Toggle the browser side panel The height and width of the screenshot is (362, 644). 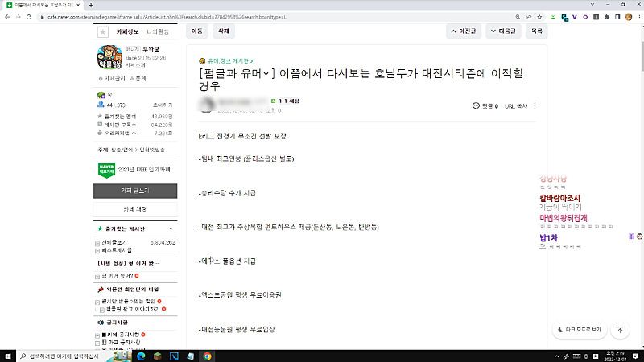tap(617, 17)
